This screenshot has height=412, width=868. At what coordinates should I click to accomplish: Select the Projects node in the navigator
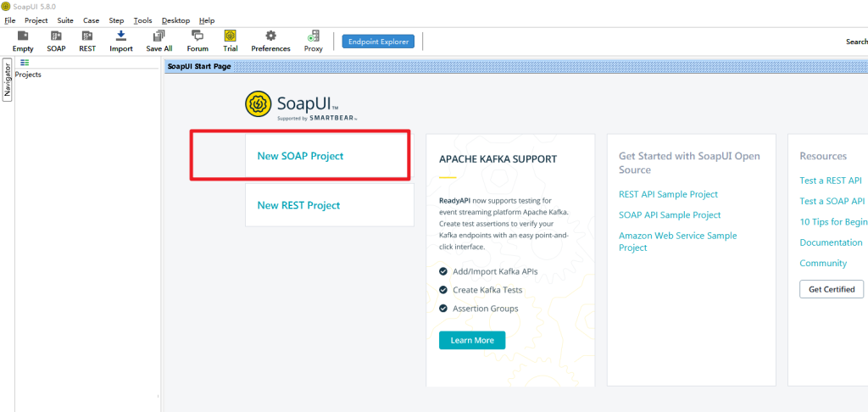click(28, 75)
